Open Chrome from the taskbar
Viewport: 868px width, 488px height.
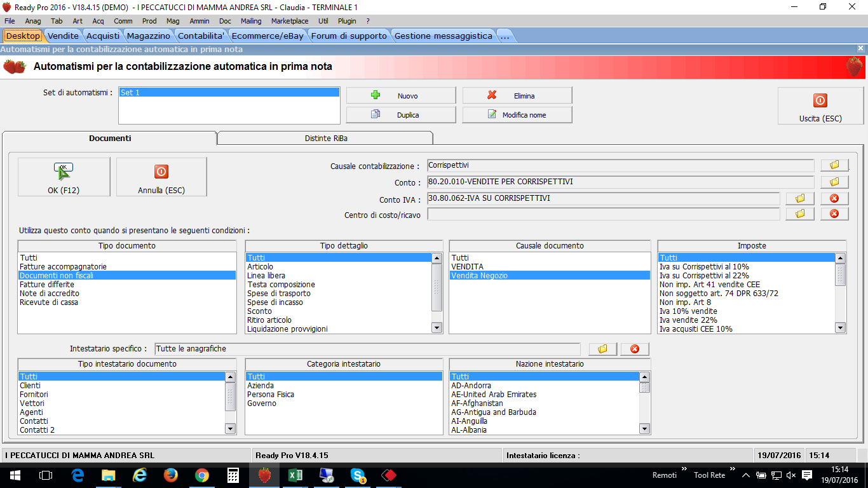pyautogui.click(x=201, y=475)
